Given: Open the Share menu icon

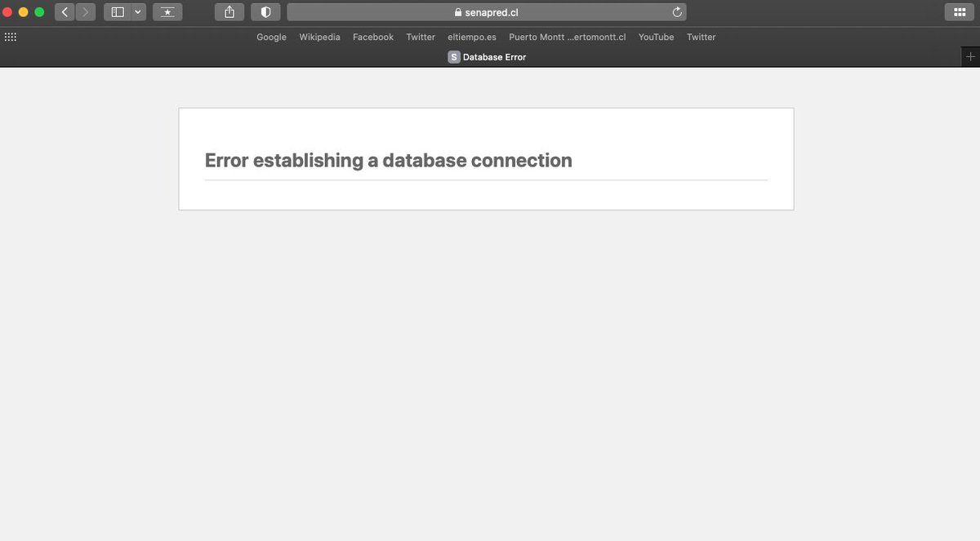Looking at the screenshot, I should pyautogui.click(x=229, y=12).
